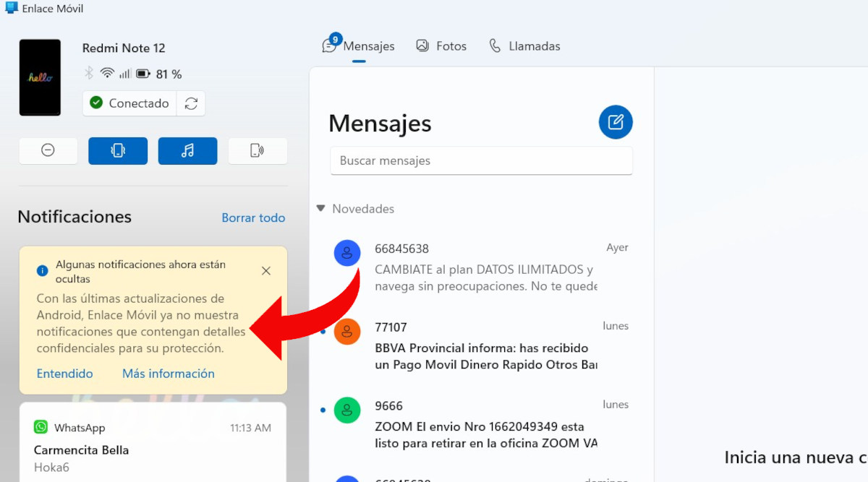Click the Buscar mensajes search field

pos(481,161)
